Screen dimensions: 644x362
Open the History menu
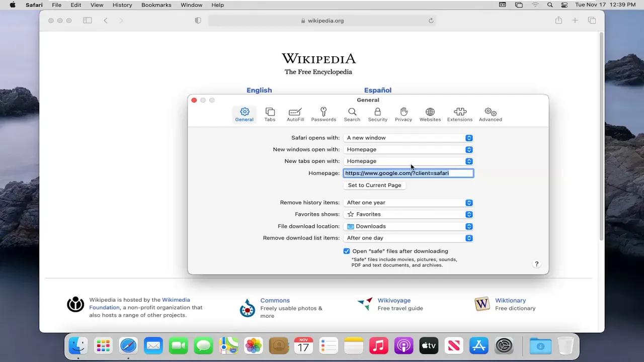coord(122,5)
